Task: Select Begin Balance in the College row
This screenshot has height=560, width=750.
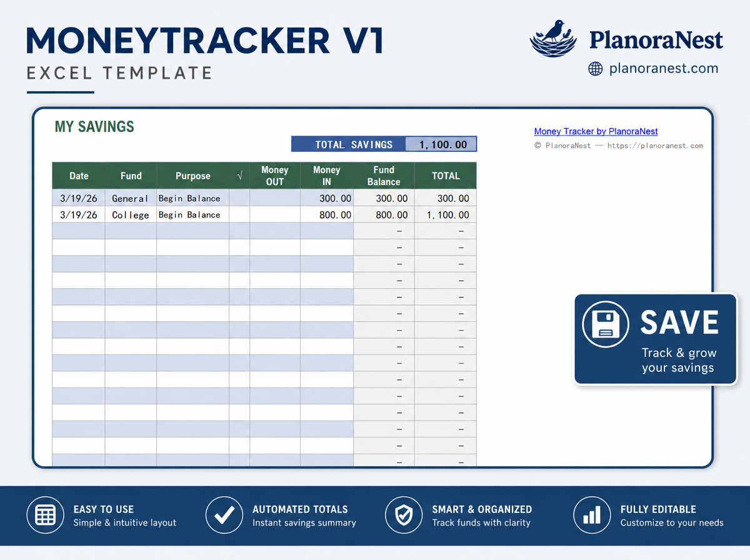Action: pyautogui.click(x=192, y=214)
